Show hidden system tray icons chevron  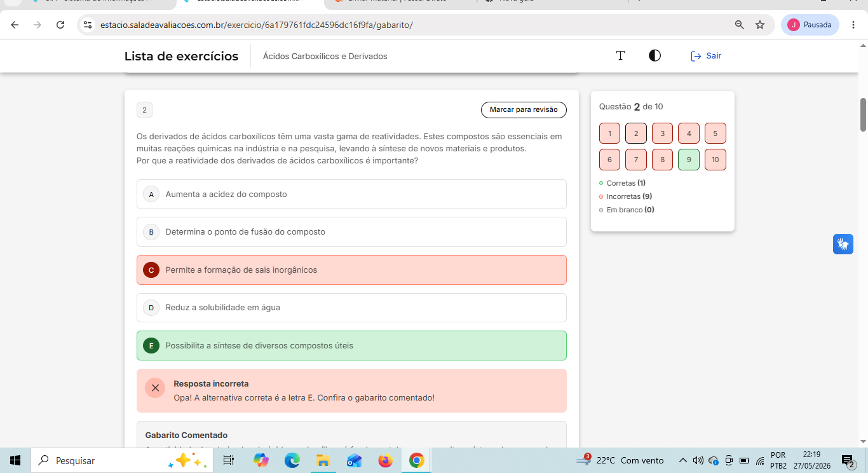[x=683, y=460]
